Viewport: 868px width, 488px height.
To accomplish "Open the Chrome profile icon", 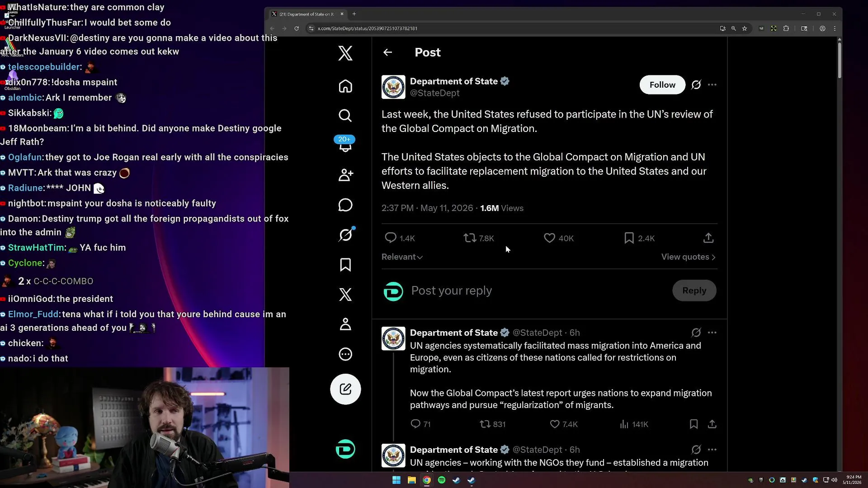I will point(822,28).
